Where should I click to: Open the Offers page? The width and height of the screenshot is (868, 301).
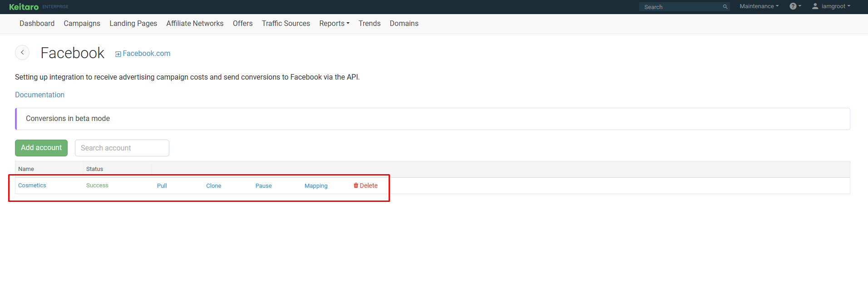(242, 23)
